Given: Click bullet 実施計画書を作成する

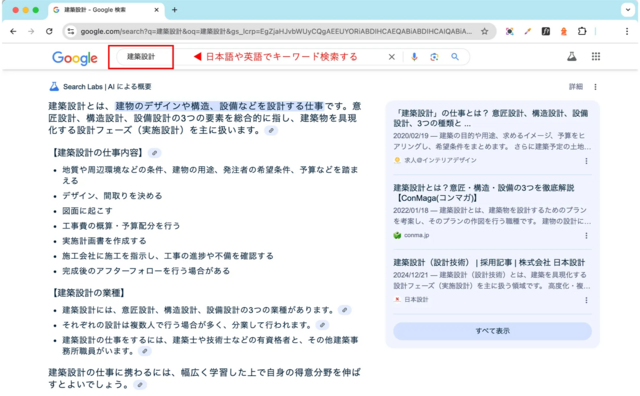Looking at the screenshot, I should click(104, 241).
